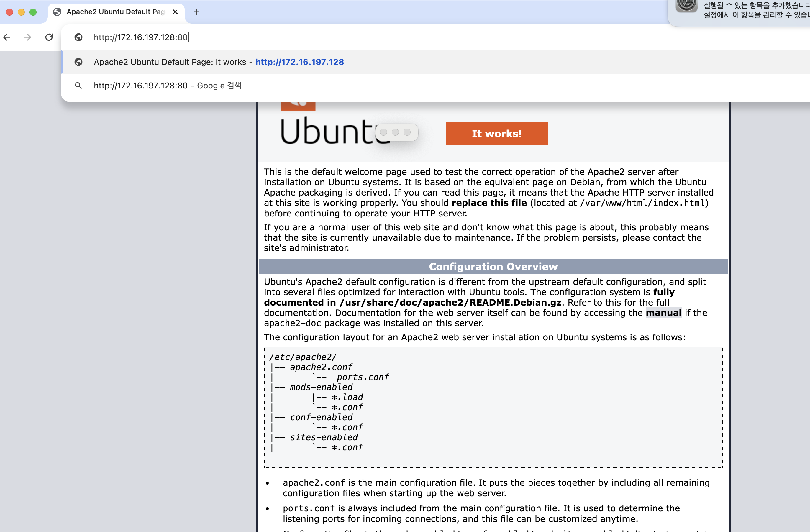The width and height of the screenshot is (810, 532).
Task: Click the manual link in configuration text
Action: tap(663, 313)
